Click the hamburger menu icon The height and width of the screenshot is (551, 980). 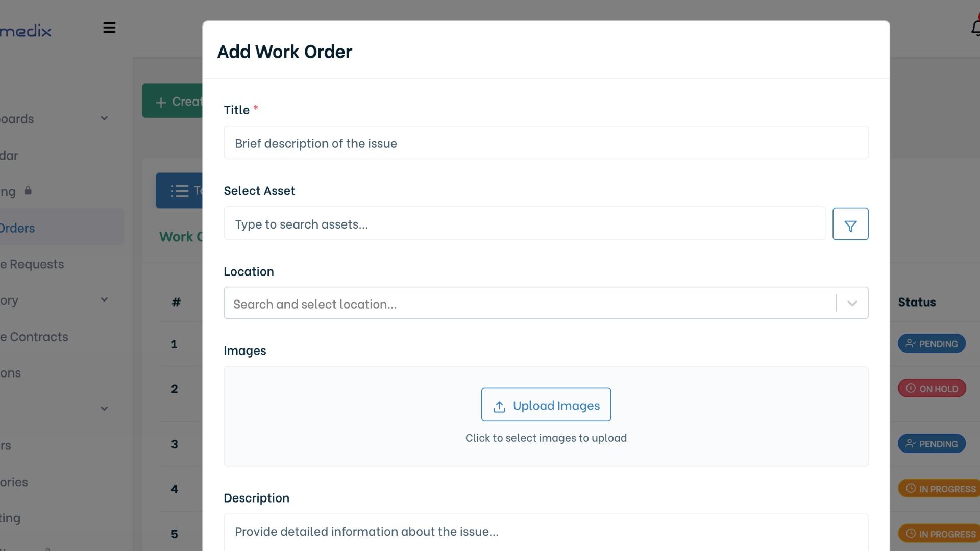click(x=109, y=28)
